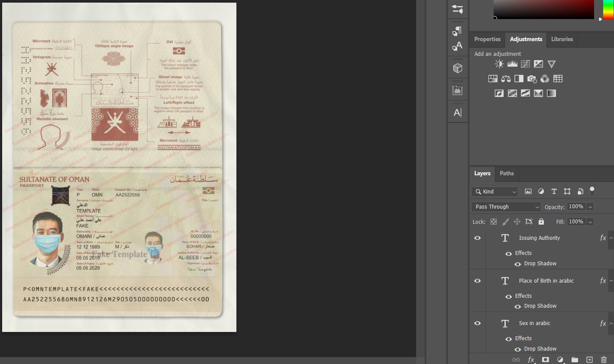Add a Black & White adjustment

[519, 78]
